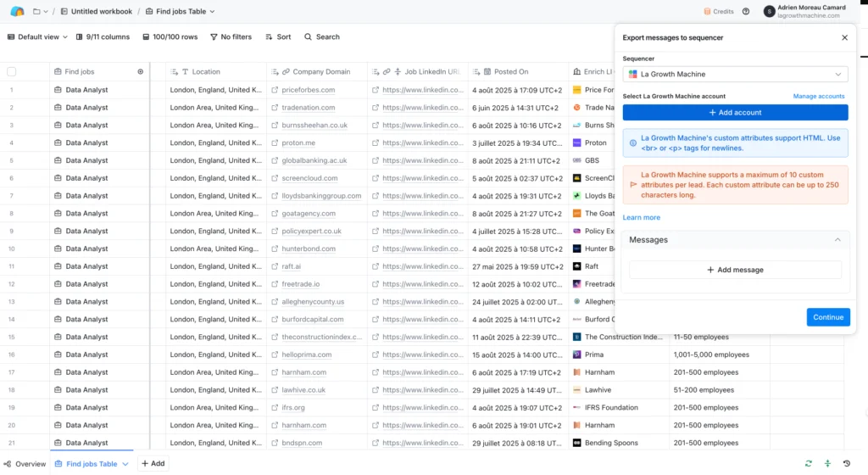Image resolution: width=868 pixels, height=475 pixels.
Task: Open Search in the table toolbar
Action: coord(321,37)
